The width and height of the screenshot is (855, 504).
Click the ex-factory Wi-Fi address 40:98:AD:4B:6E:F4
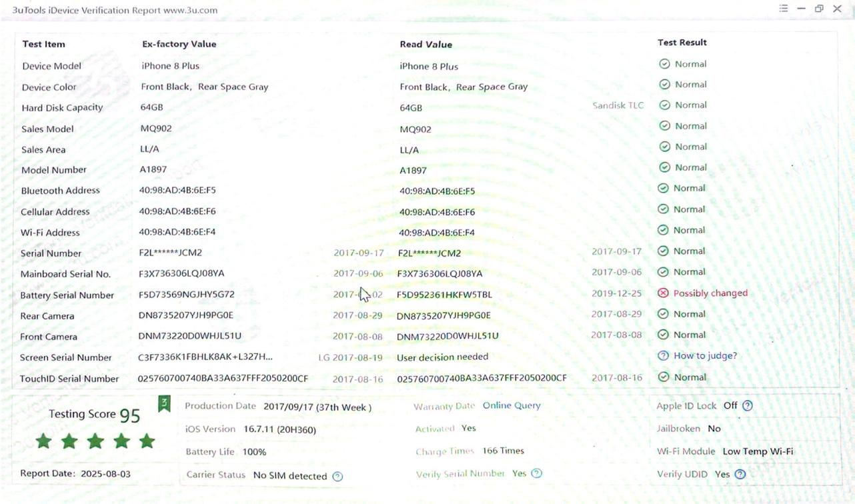click(x=177, y=232)
